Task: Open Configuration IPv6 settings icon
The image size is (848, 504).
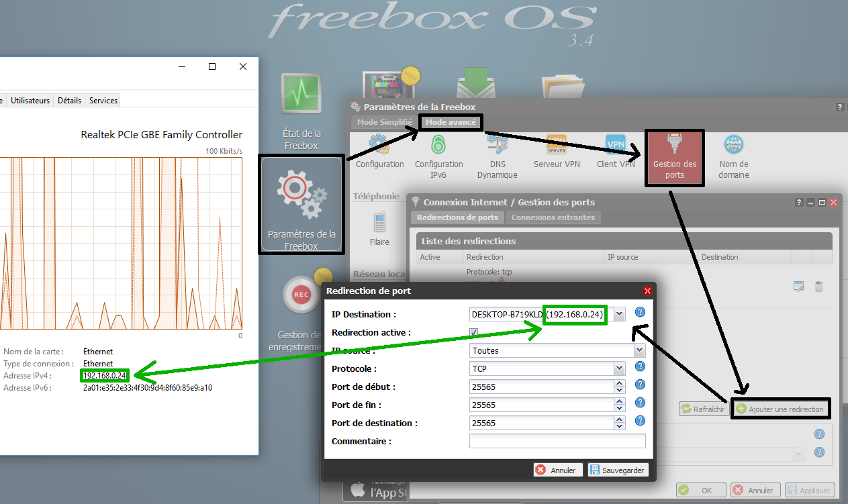Action: (x=438, y=144)
